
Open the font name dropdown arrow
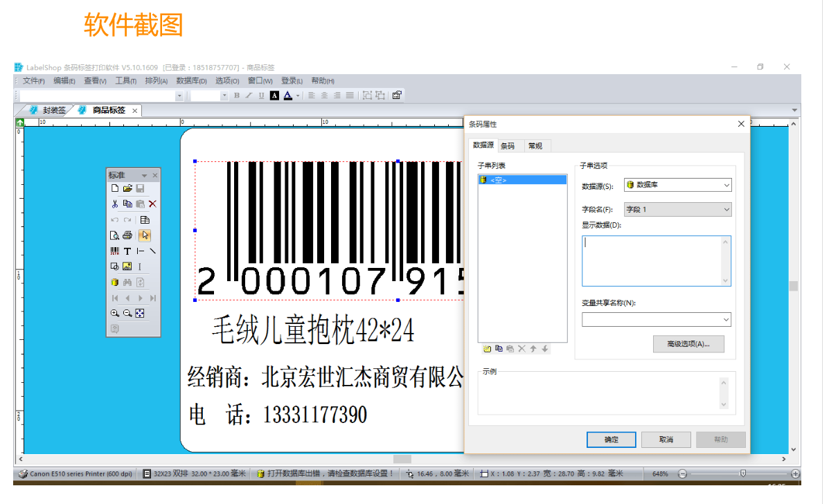[179, 96]
